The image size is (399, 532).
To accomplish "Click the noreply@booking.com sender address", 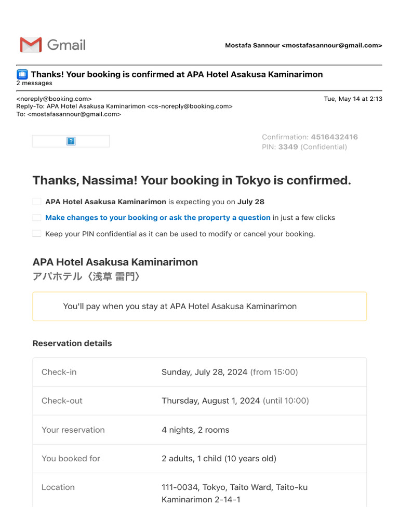I will 54,99.
